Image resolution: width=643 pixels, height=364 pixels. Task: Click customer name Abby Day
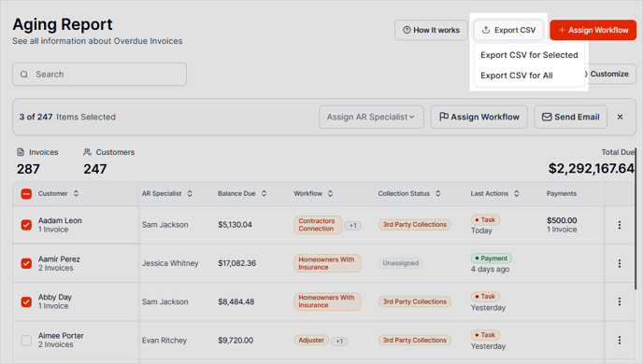tap(55, 297)
